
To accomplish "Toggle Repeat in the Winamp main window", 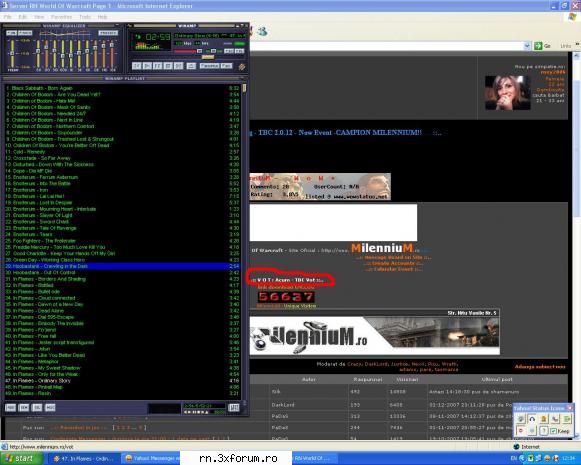I will [226, 66].
